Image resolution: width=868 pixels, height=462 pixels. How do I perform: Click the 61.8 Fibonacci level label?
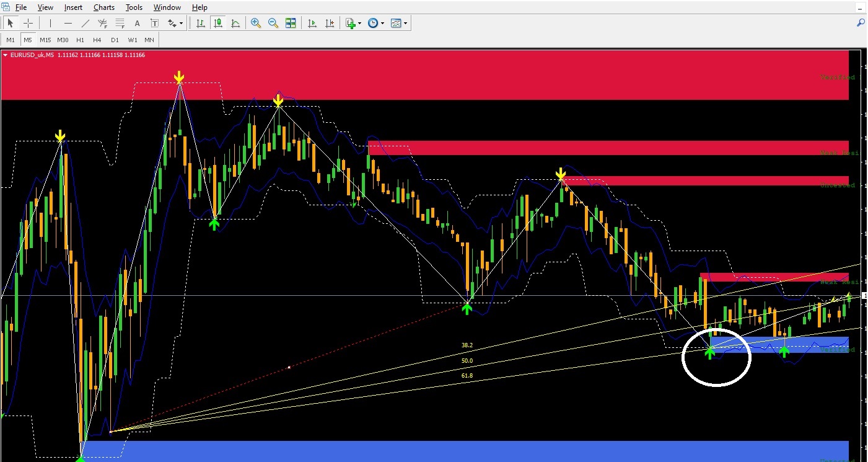click(467, 376)
